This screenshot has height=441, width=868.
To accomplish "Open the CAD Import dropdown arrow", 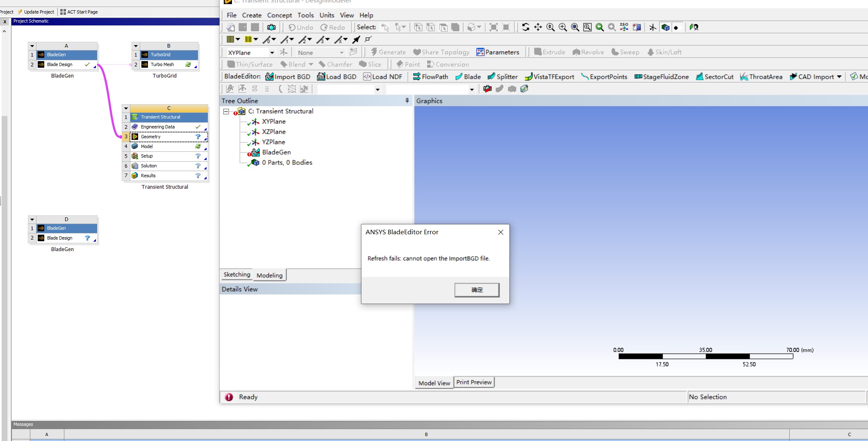I will [x=839, y=77].
